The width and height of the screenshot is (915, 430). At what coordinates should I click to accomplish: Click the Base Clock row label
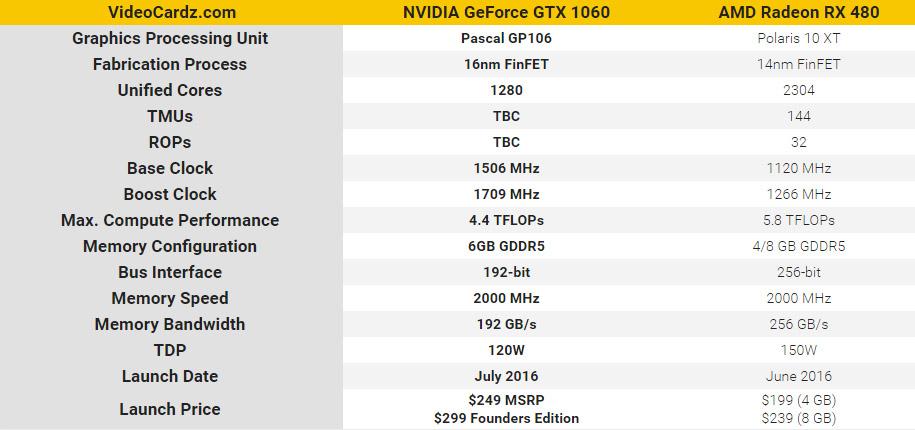[x=170, y=168]
